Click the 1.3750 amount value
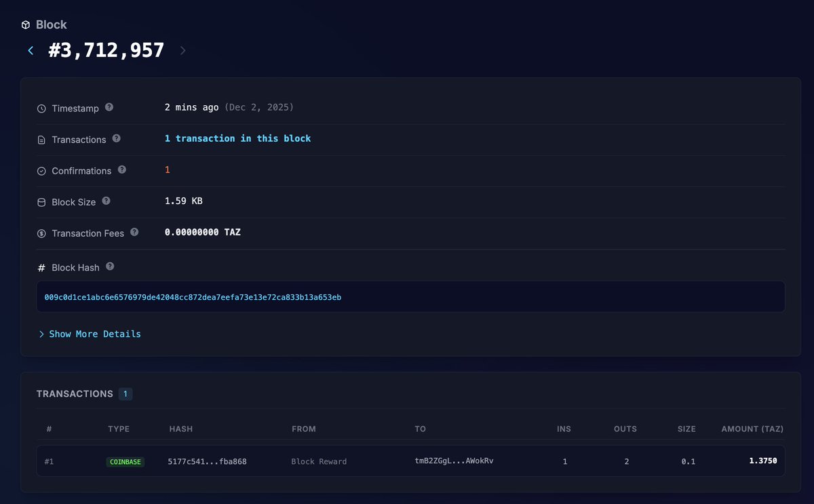814x504 pixels. tap(763, 461)
